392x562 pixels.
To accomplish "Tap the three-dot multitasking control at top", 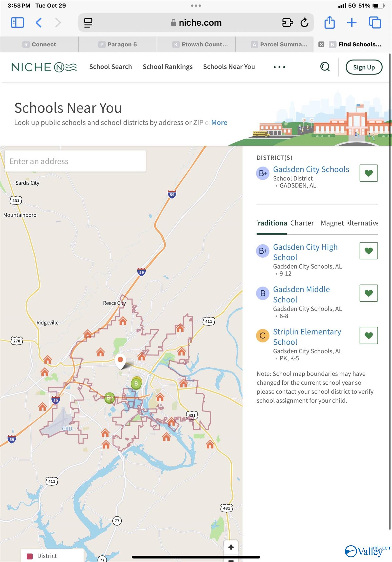I will click(196, 5).
